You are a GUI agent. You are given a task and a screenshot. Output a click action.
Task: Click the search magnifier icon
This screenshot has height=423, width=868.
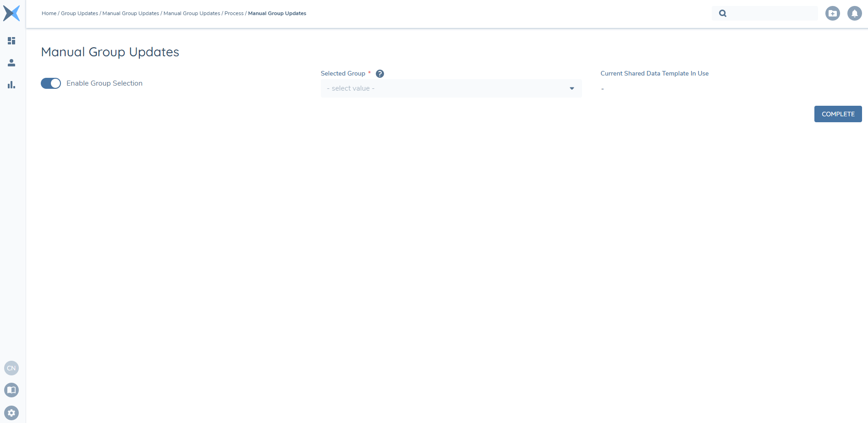(x=723, y=13)
